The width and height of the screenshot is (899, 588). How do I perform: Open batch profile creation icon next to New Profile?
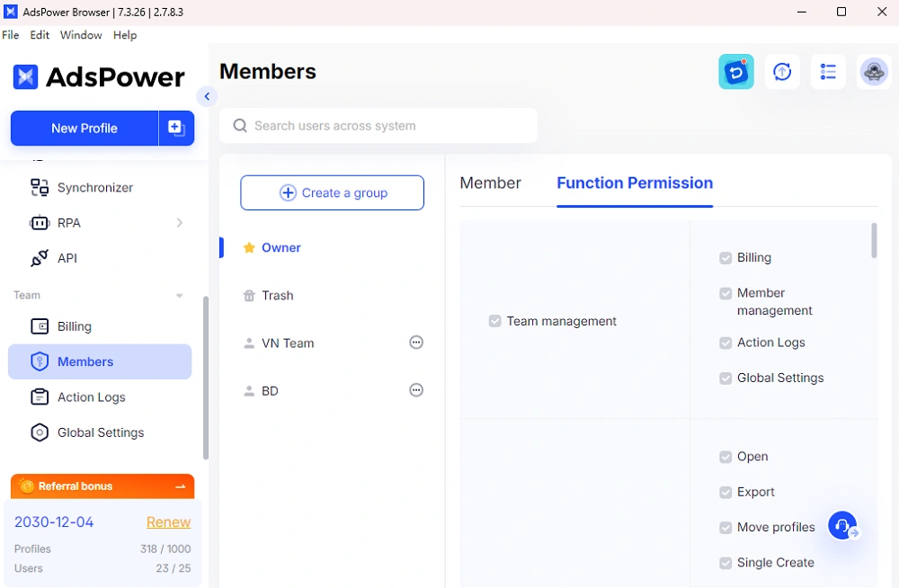pyautogui.click(x=176, y=128)
